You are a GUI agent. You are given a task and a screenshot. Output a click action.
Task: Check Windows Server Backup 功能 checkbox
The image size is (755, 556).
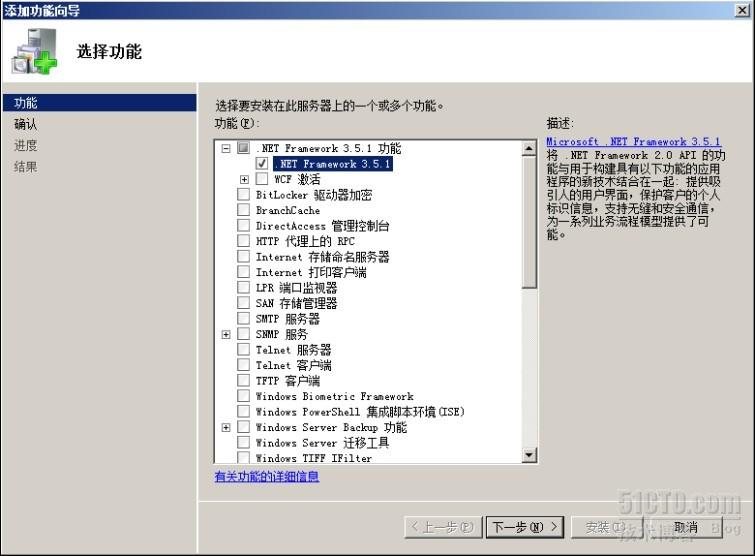click(244, 427)
